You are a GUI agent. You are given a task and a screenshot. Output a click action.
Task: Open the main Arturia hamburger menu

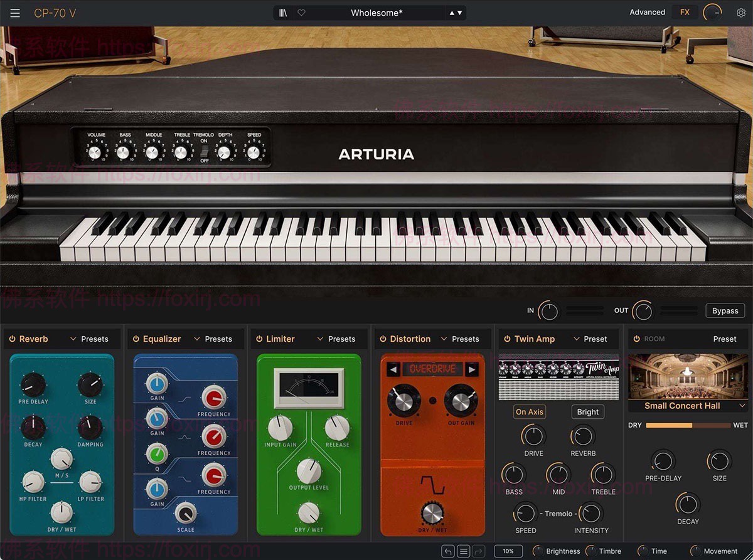tap(15, 13)
